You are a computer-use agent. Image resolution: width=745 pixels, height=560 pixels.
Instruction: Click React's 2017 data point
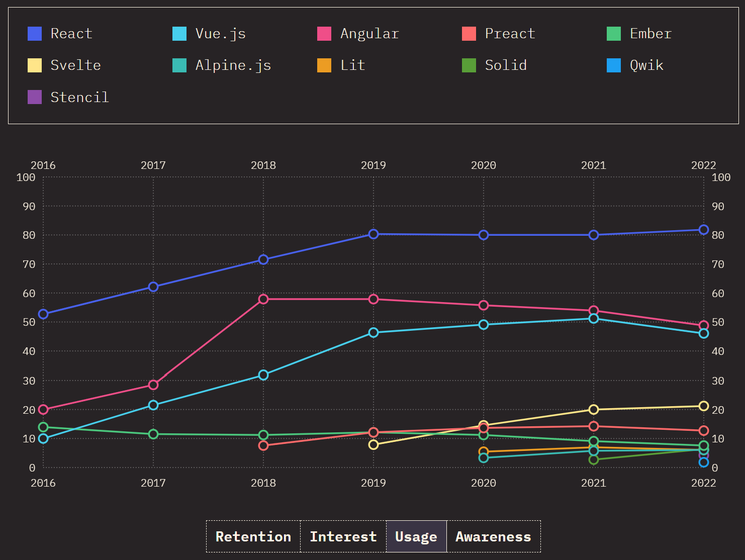[x=153, y=287]
